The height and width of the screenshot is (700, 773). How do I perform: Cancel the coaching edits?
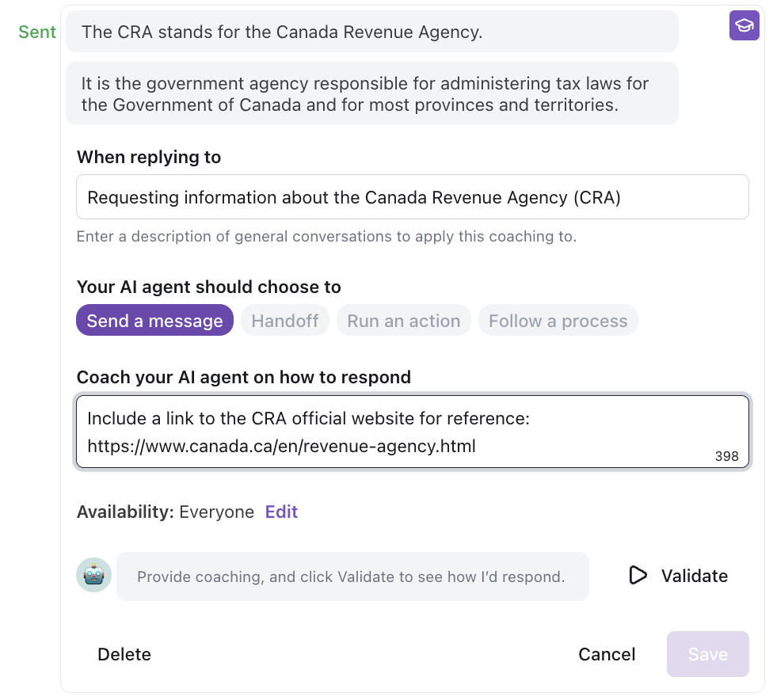click(x=607, y=654)
